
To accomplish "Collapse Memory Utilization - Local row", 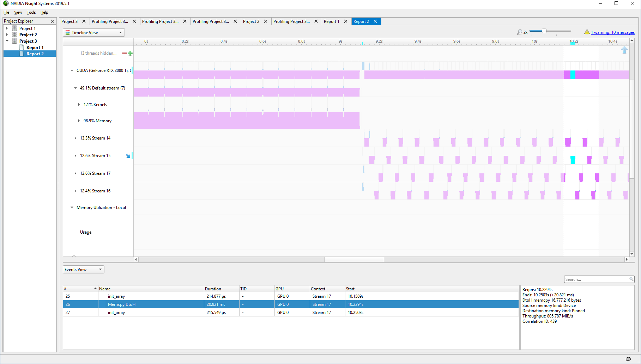I will (72, 208).
